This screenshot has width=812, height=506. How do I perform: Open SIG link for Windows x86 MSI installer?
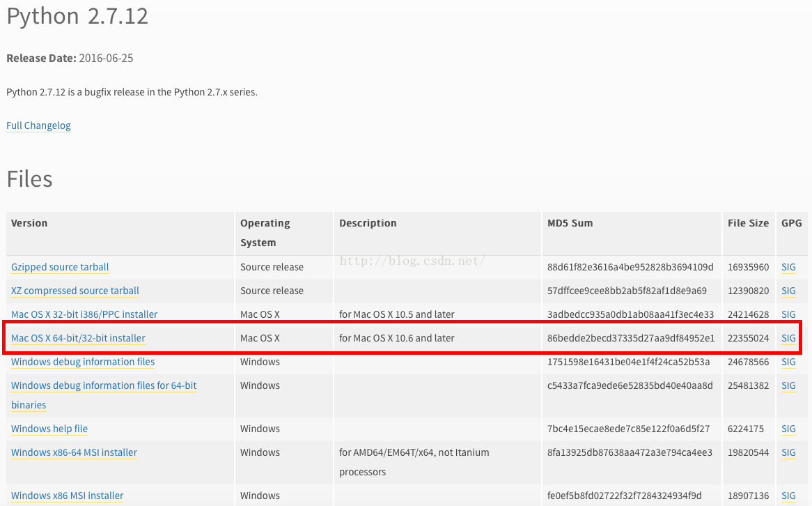(x=788, y=496)
